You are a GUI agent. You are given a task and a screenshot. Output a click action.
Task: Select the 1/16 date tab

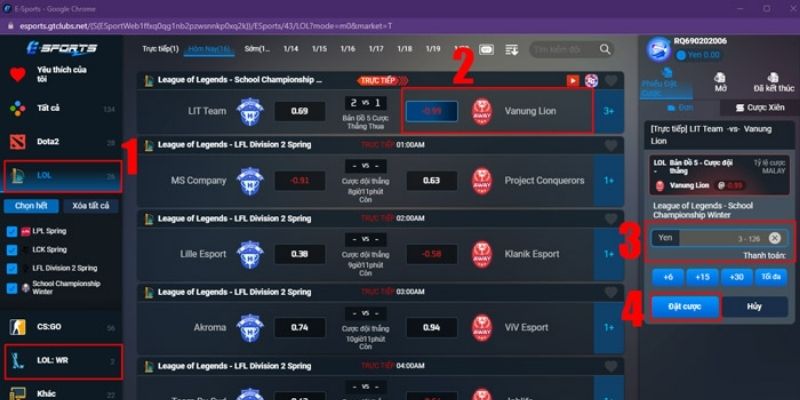[348, 49]
